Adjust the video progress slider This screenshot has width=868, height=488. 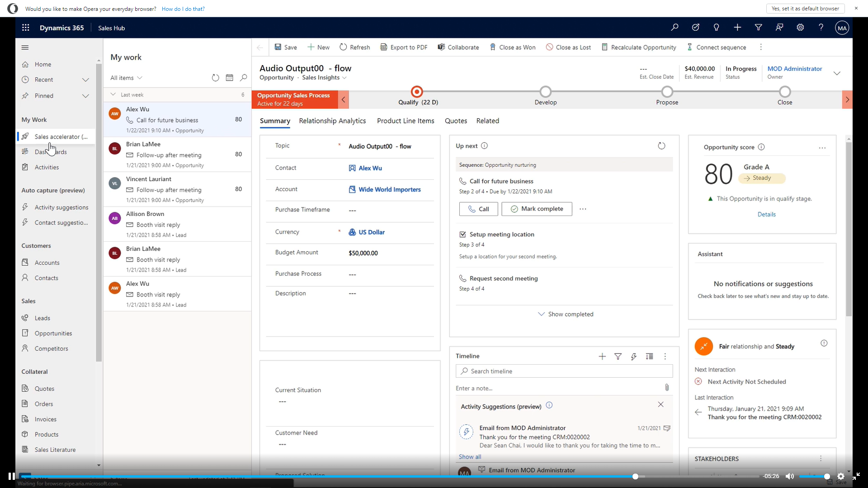(635, 476)
